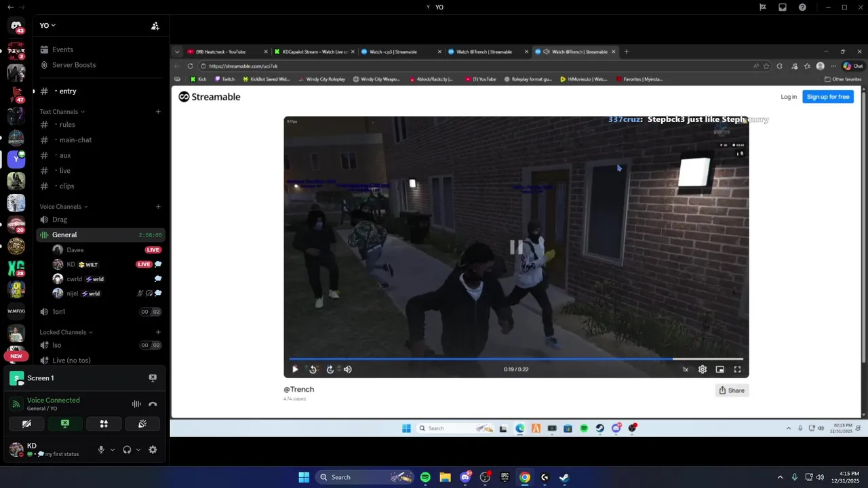Viewport: 868px width, 488px height.
Task: Disconnect from voice with the hang-up icon
Action: (x=153, y=404)
